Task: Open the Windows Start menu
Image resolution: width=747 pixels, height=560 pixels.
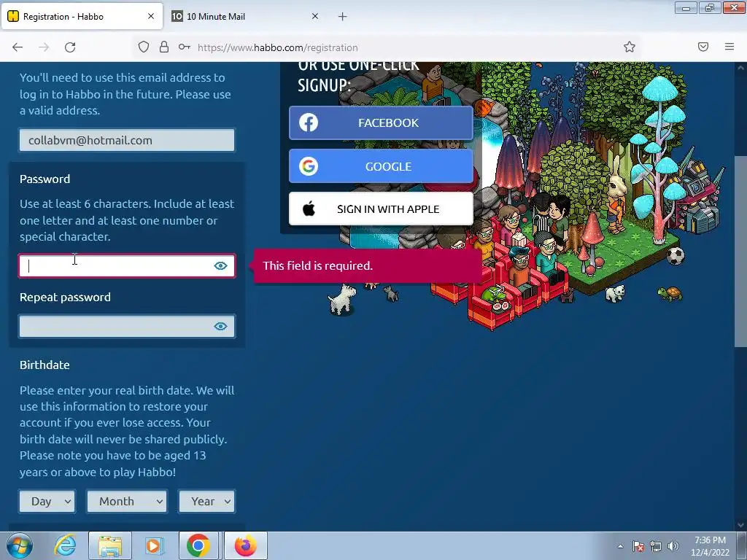Action: click(20, 545)
